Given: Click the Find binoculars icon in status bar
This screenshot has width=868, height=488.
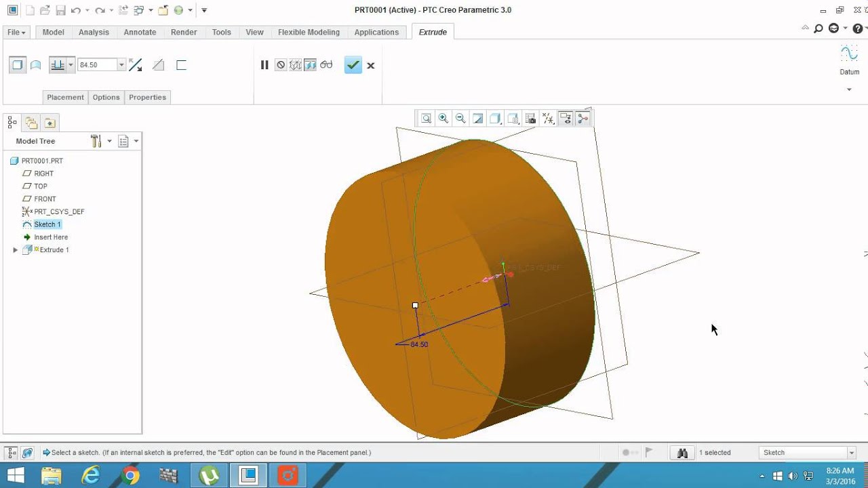Looking at the screenshot, I should tap(682, 453).
